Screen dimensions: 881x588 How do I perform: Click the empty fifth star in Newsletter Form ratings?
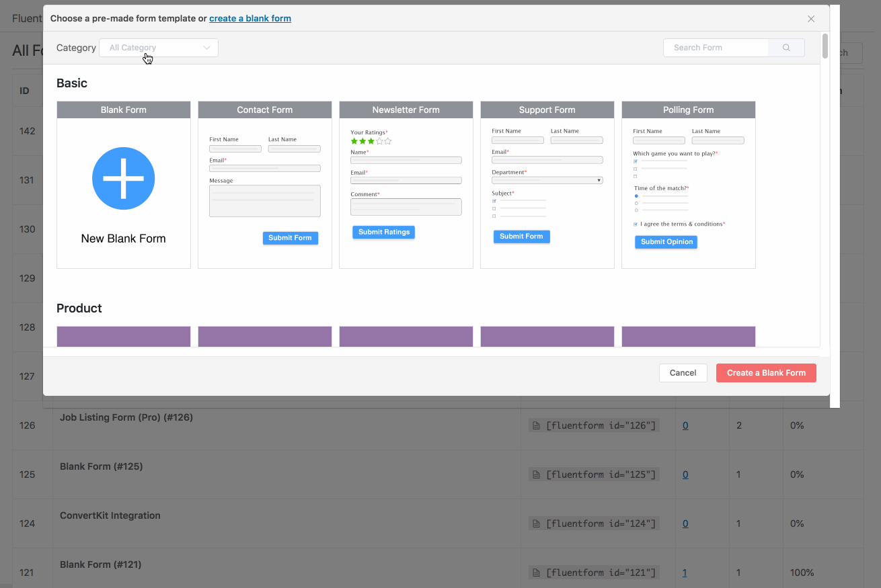[x=387, y=141]
